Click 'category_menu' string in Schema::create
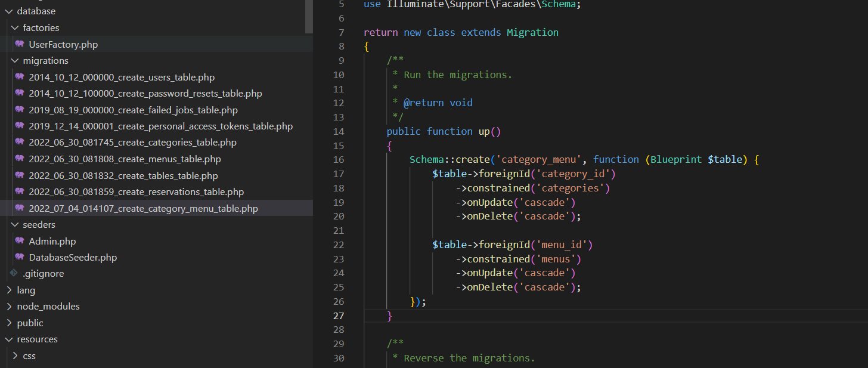 point(540,159)
